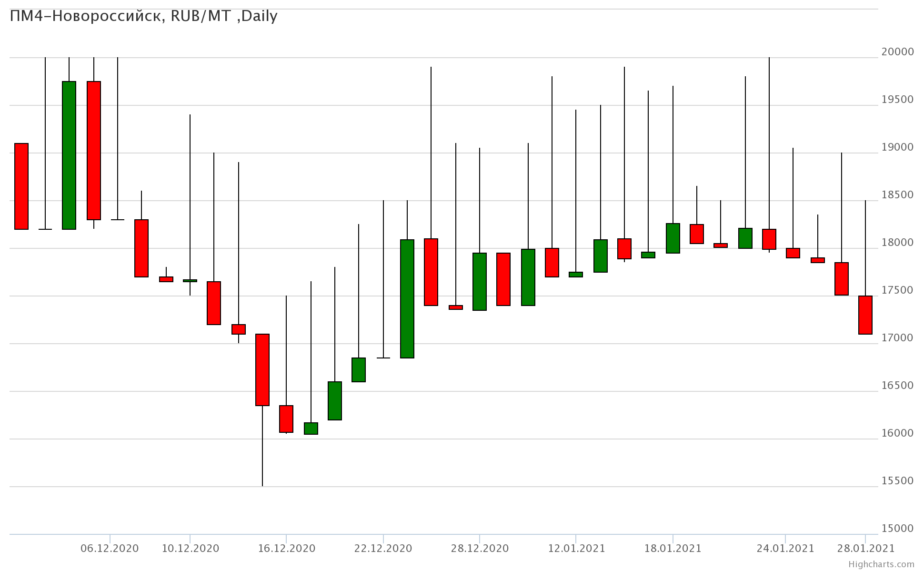The width and height of the screenshot is (924, 572).
Task: Click the 06.12.2020 x-axis date label
Action: [x=110, y=549]
